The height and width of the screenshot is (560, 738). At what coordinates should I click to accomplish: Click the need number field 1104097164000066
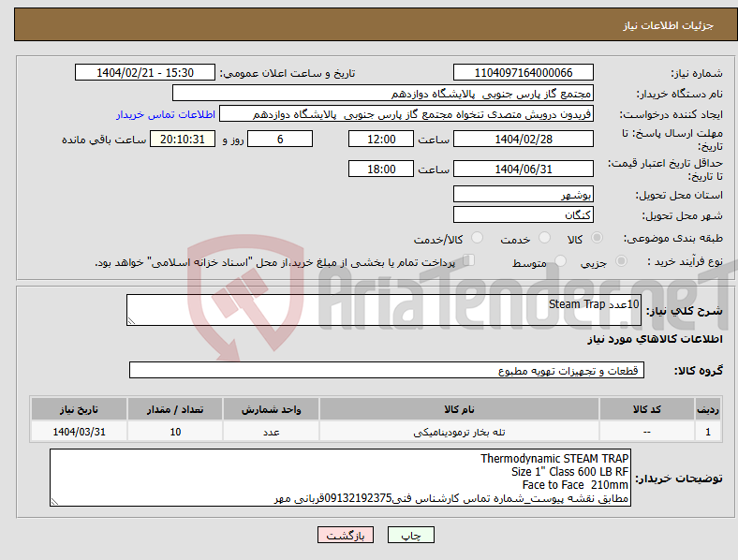tap(524, 72)
